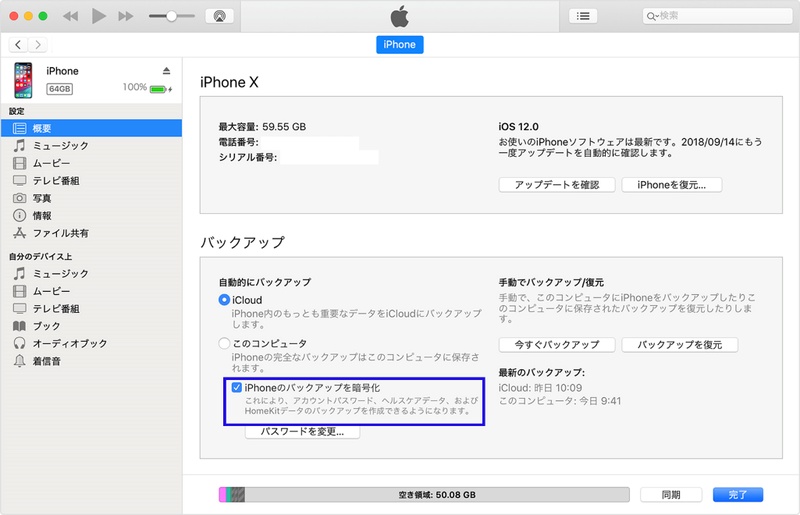Click the iOS 12.0 version text
Screen dimensions: 800x515
pos(518,127)
